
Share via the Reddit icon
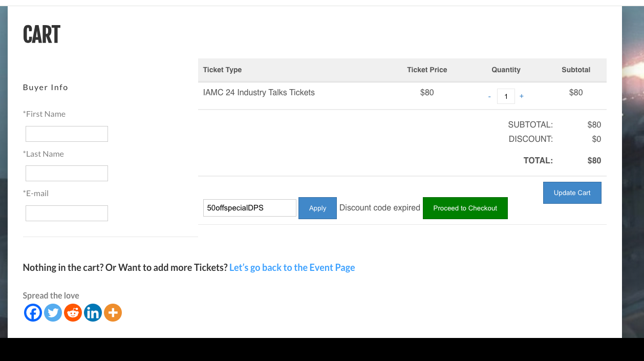(73, 312)
